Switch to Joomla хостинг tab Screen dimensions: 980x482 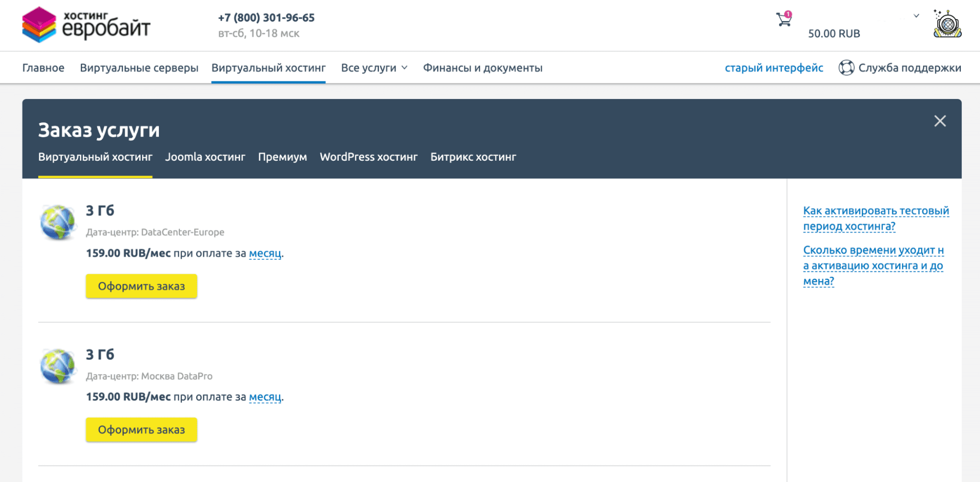[x=205, y=157]
